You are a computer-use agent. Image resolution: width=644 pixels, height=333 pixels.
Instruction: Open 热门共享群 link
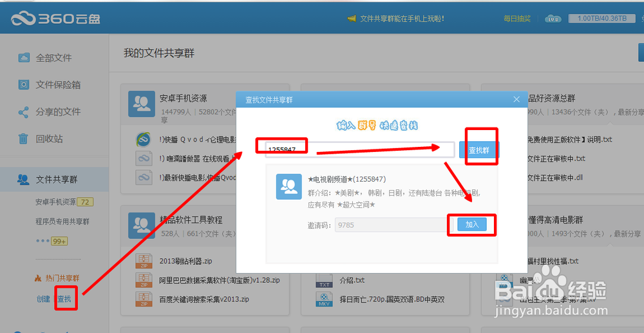click(62, 278)
